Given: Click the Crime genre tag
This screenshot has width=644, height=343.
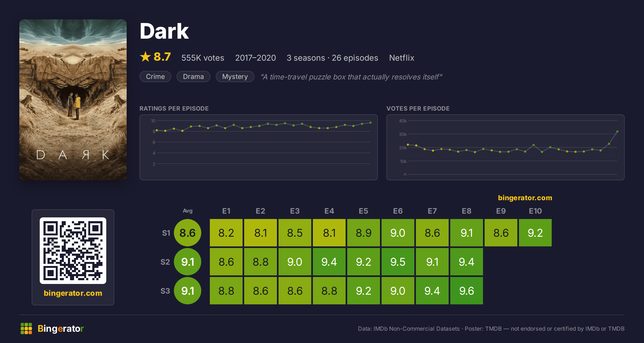Looking at the screenshot, I should tap(155, 76).
